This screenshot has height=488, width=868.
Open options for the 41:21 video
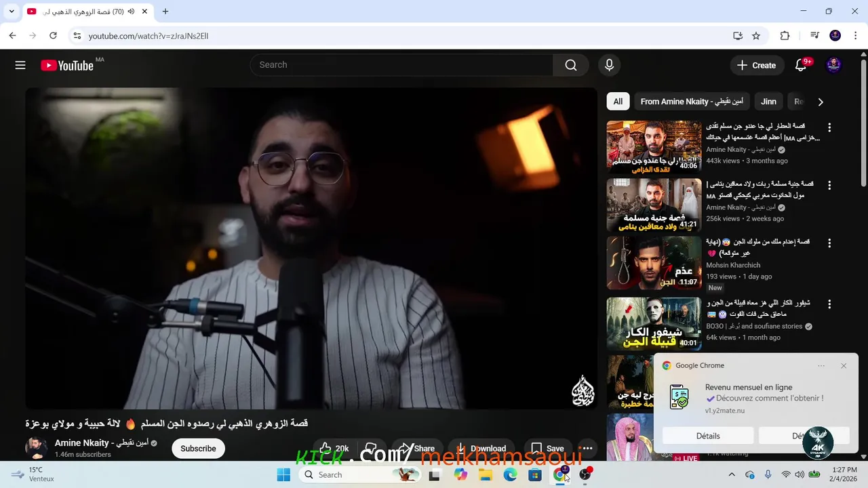829,185
